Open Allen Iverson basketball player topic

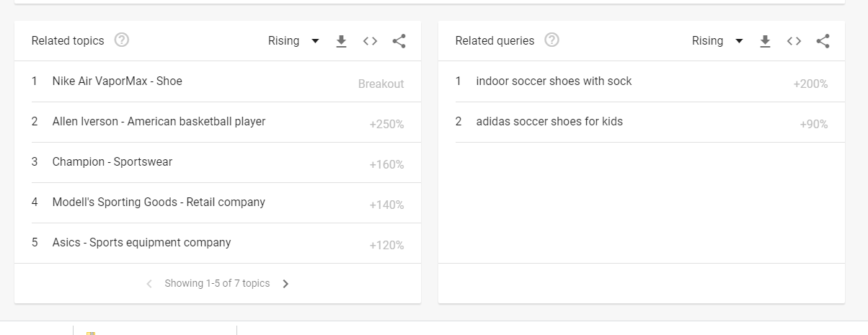(159, 122)
